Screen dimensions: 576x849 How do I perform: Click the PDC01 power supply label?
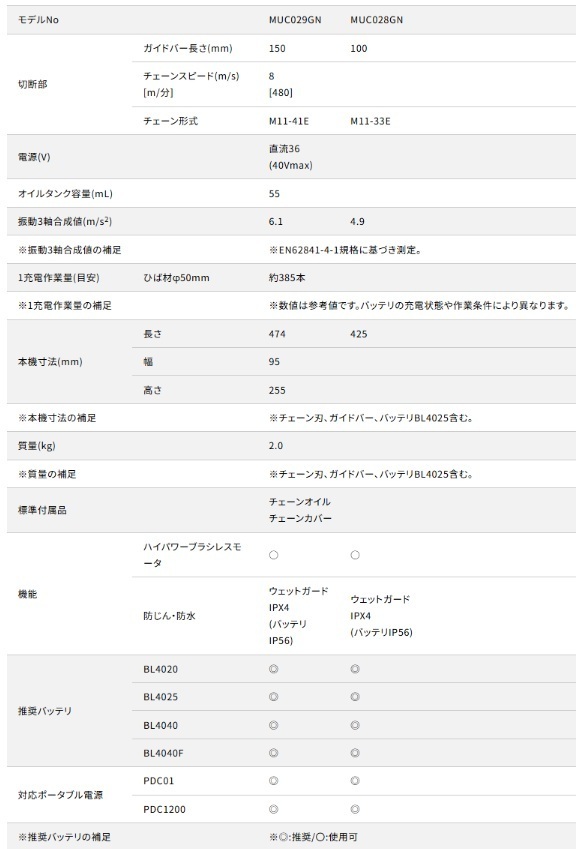(159, 781)
